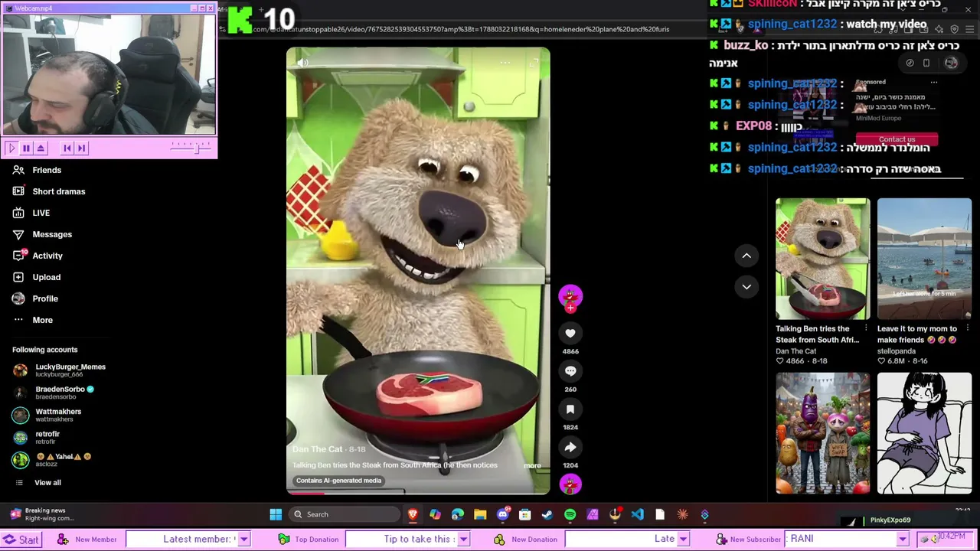
Task: Expand the video caption with 'more'
Action: pyautogui.click(x=532, y=465)
